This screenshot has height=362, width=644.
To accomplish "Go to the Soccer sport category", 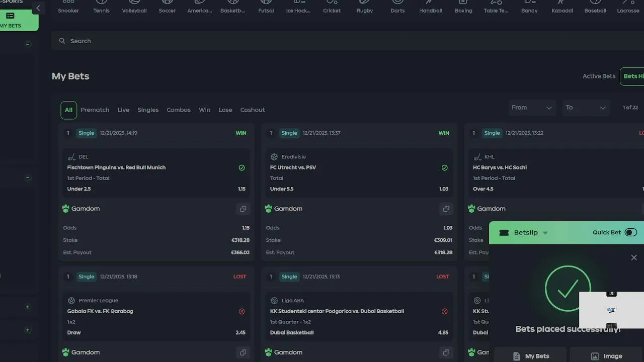I will (167, 7).
